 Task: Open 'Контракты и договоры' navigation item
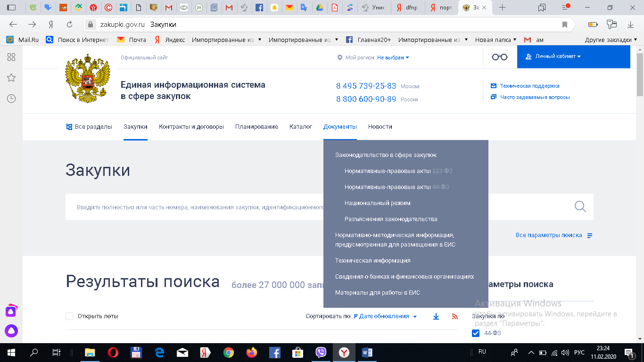(191, 127)
